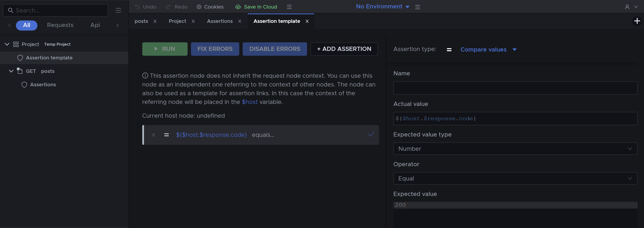The width and height of the screenshot is (644, 228).
Task: Click the Assertions shield icon in tree
Action: [x=24, y=85]
